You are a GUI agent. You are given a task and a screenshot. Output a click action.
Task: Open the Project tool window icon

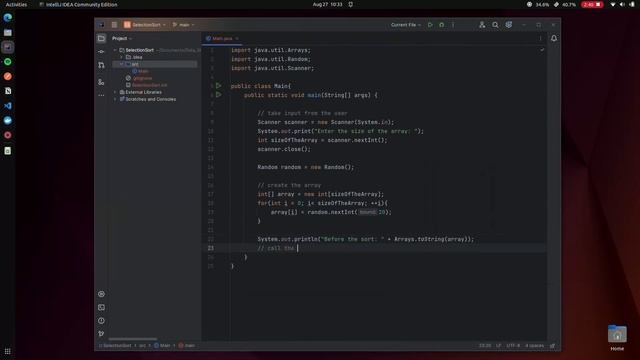pos(101,38)
